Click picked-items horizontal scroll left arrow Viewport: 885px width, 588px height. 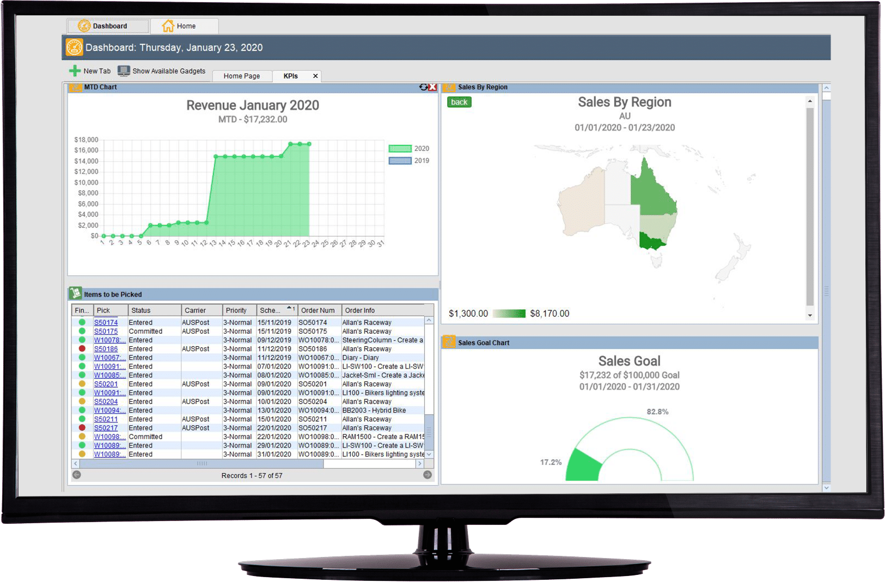(x=76, y=463)
